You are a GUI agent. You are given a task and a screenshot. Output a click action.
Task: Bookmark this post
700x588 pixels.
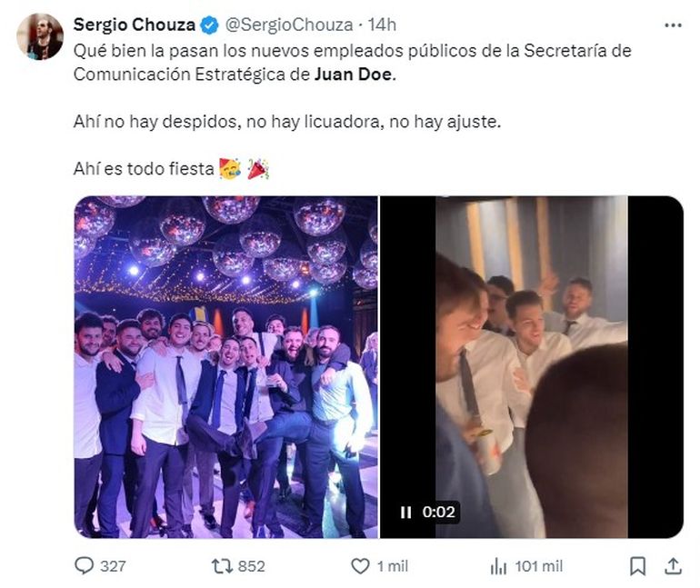click(637, 565)
